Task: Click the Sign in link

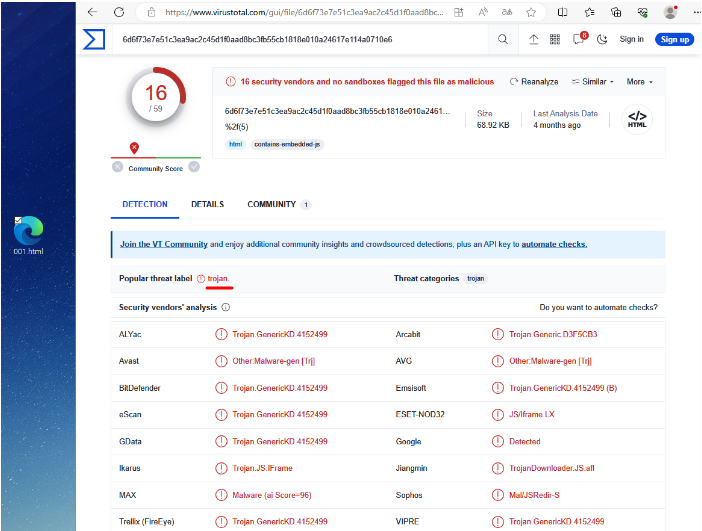Action: (631, 39)
